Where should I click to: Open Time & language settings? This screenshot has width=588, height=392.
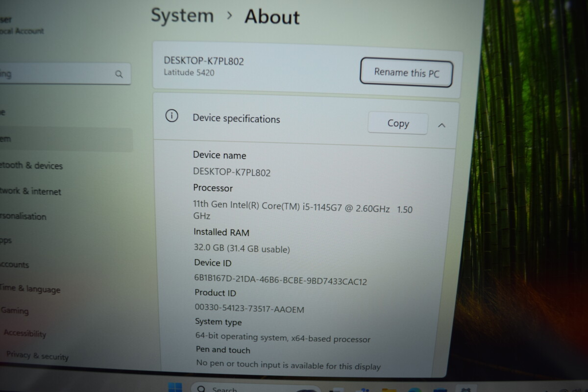[30, 289]
